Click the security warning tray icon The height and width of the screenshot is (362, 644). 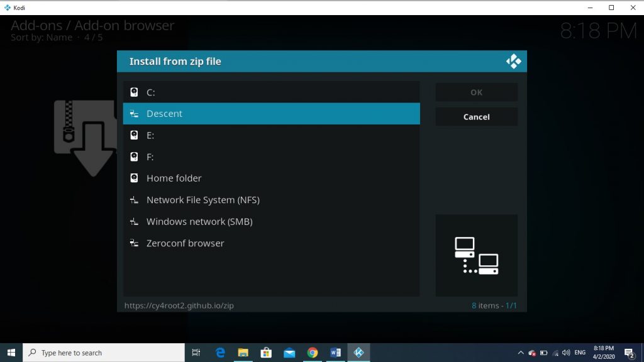[532, 353]
